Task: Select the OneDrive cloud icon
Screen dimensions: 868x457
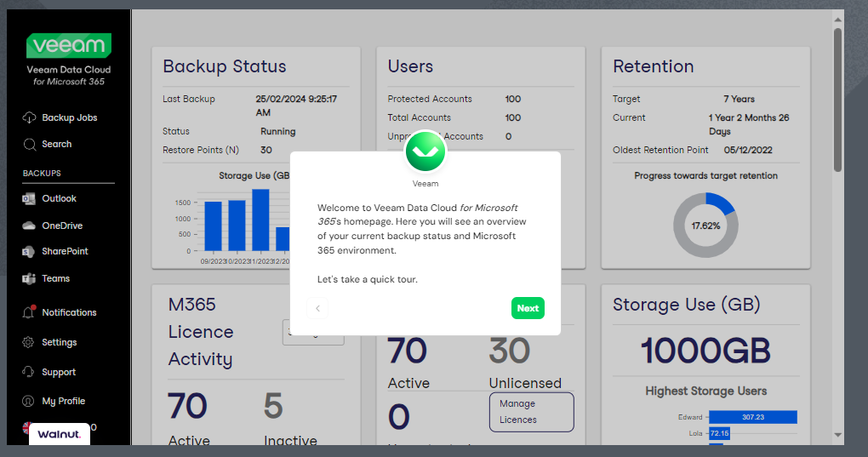Action: (29, 226)
